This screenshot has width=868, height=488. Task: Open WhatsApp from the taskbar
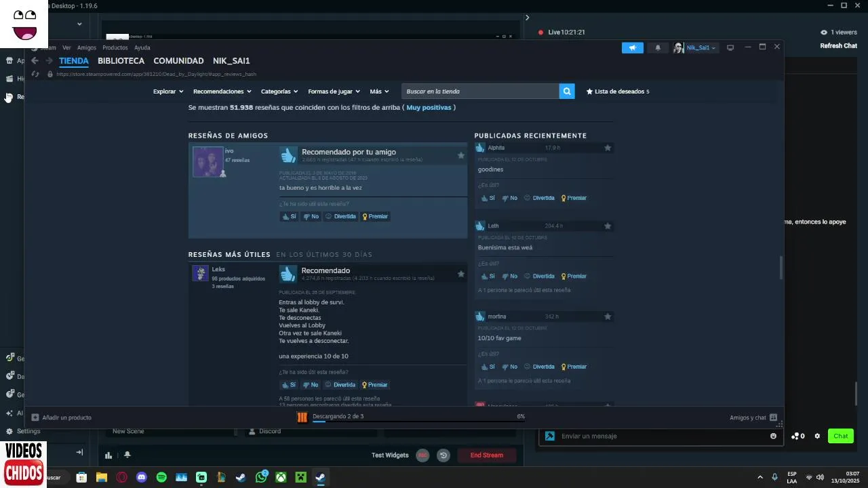(x=261, y=477)
